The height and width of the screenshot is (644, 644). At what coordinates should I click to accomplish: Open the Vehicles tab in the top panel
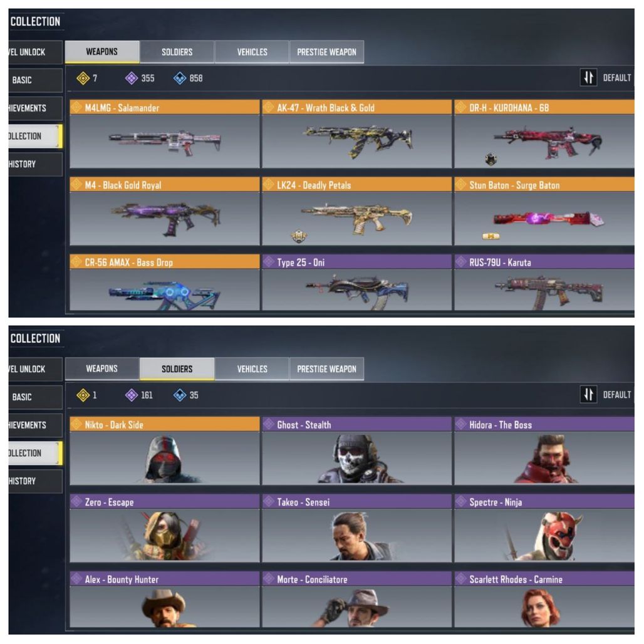click(x=252, y=52)
